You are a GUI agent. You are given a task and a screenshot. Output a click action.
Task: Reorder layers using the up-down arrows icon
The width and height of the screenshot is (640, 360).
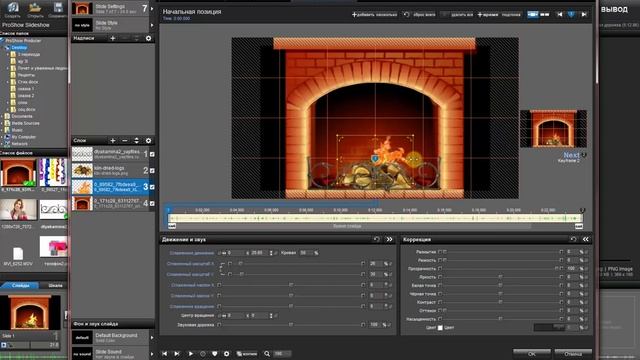(x=137, y=140)
